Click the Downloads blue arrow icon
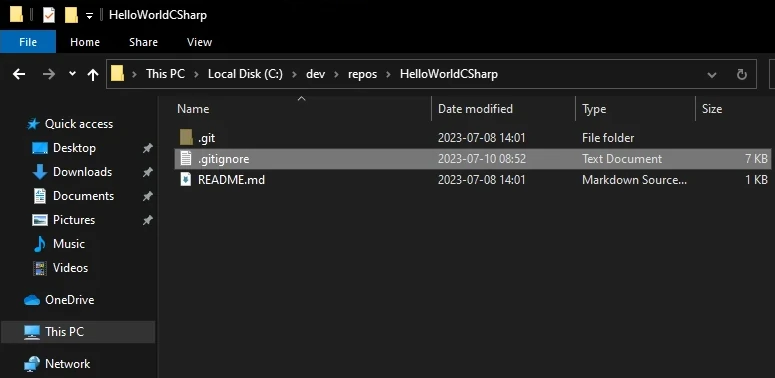 [40, 172]
